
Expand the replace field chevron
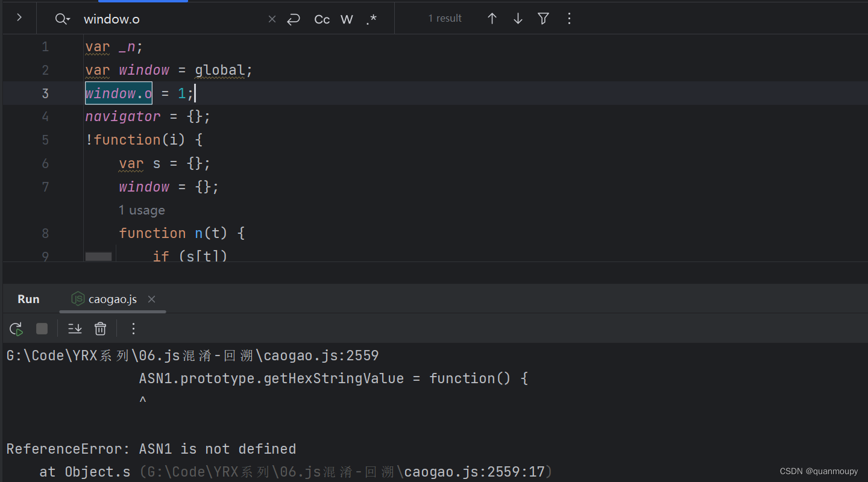click(x=19, y=18)
